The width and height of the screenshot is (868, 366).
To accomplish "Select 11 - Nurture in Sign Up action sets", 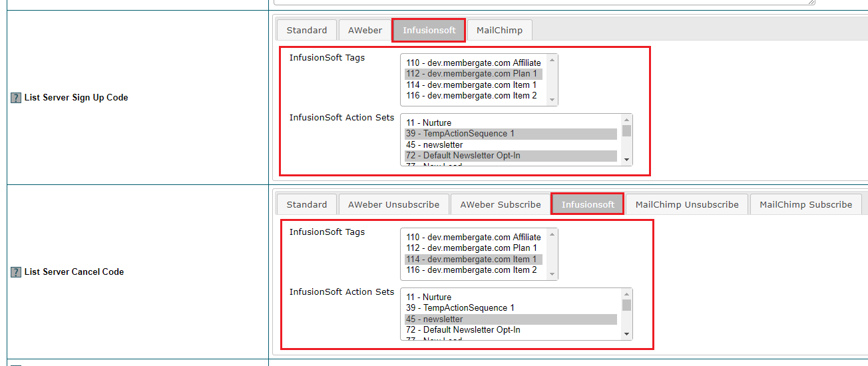I will (x=511, y=122).
